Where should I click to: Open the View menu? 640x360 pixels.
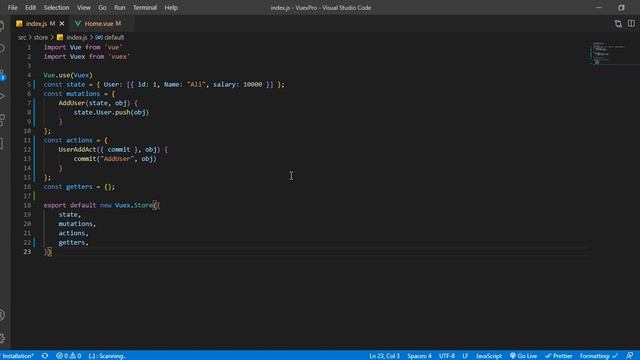click(x=84, y=7)
